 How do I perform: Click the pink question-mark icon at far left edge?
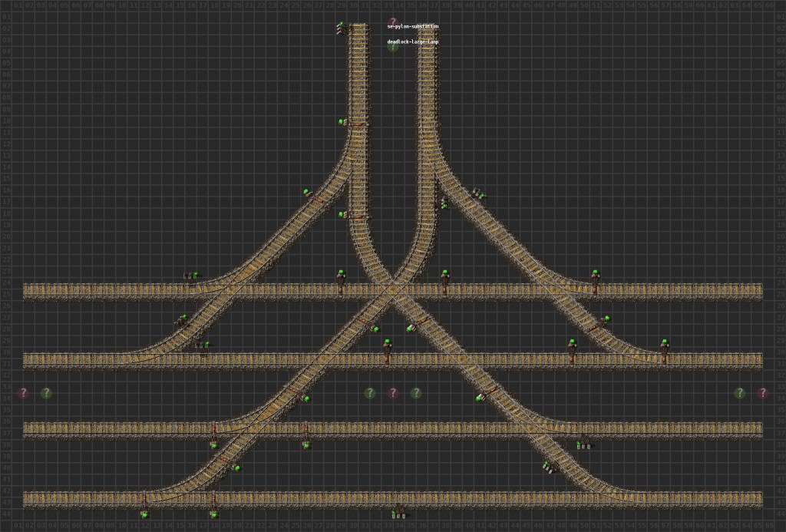23,393
